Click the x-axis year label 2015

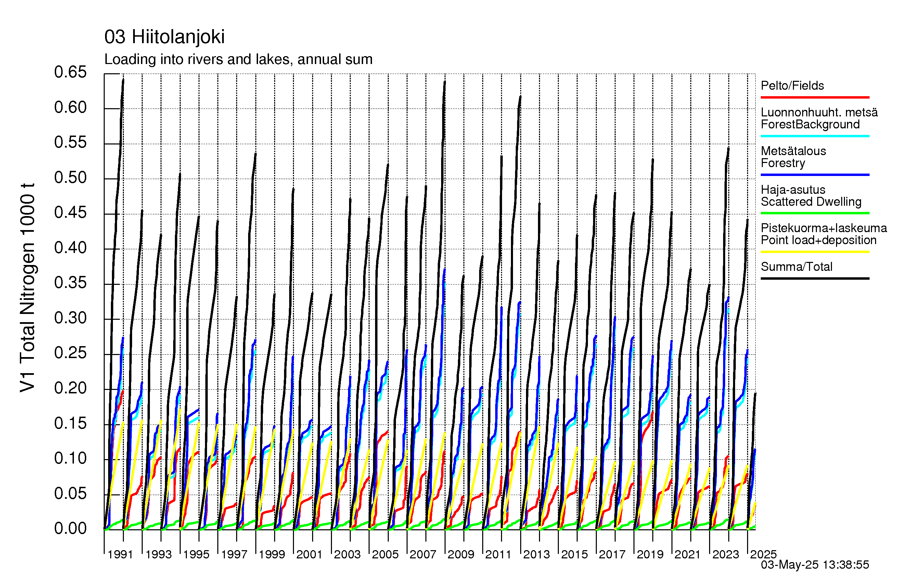(575, 555)
